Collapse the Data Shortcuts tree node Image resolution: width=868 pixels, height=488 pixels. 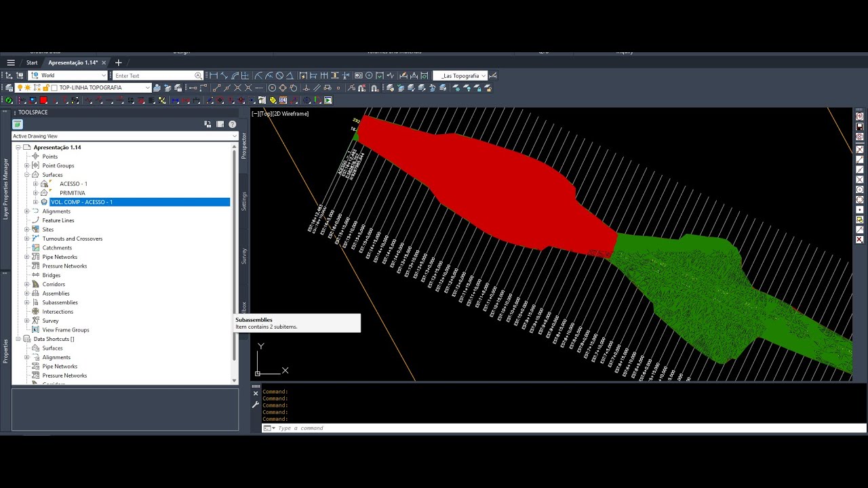point(18,339)
